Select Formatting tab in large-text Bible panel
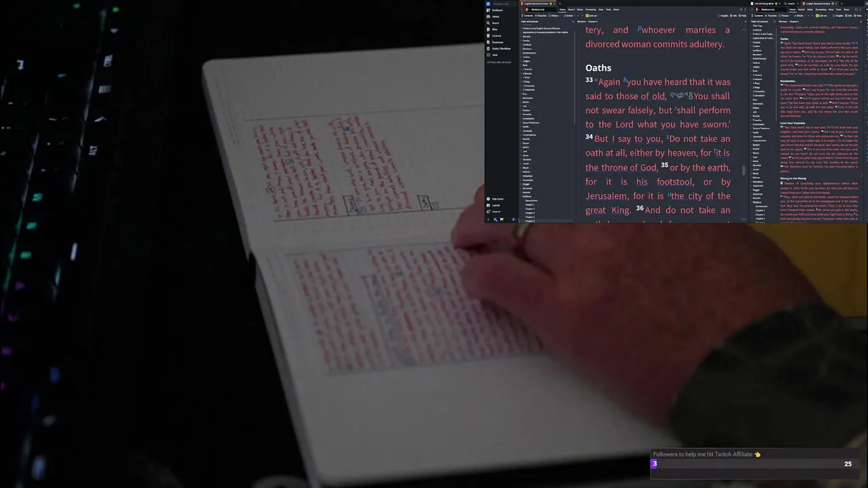868x488 pixels. point(591,9)
